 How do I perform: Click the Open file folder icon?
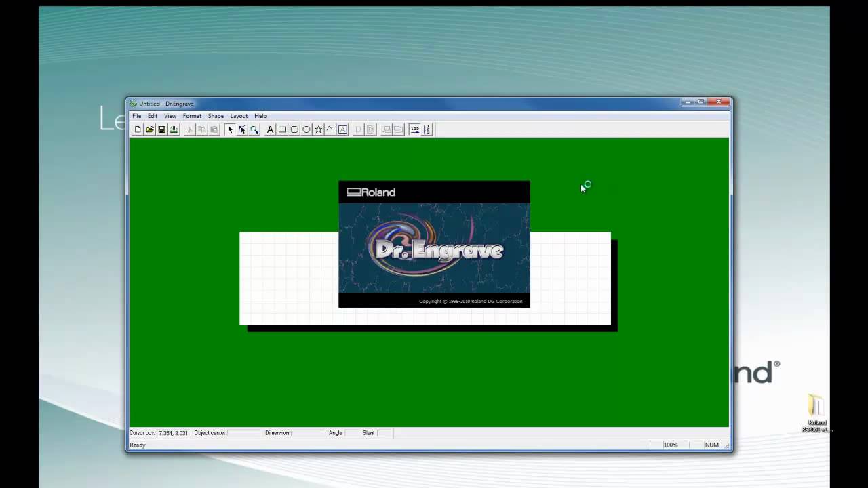point(150,129)
